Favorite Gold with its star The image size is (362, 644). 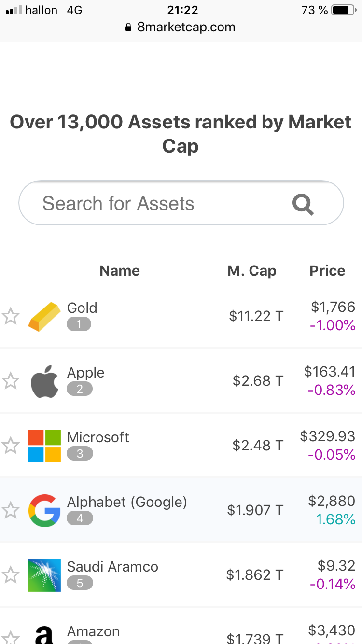(x=10, y=317)
